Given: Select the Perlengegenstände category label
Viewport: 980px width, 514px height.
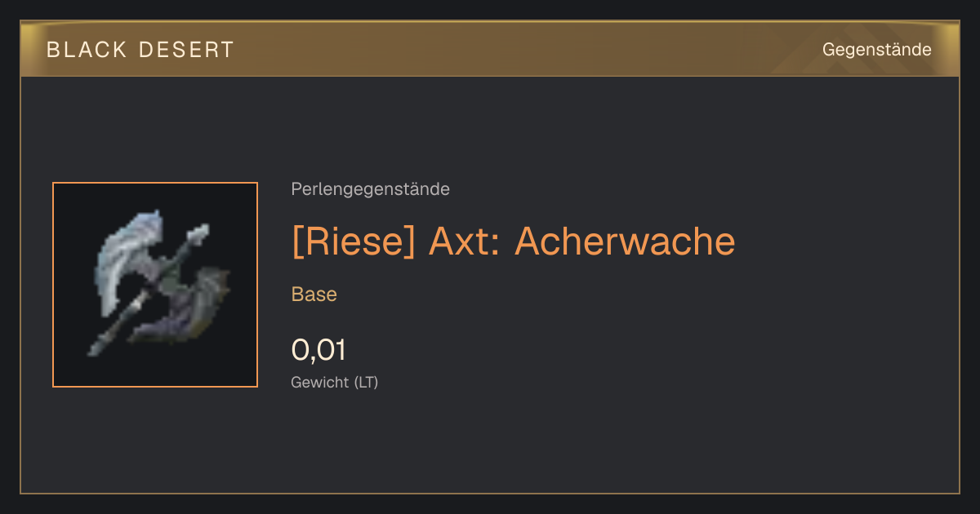Looking at the screenshot, I should coord(370,189).
